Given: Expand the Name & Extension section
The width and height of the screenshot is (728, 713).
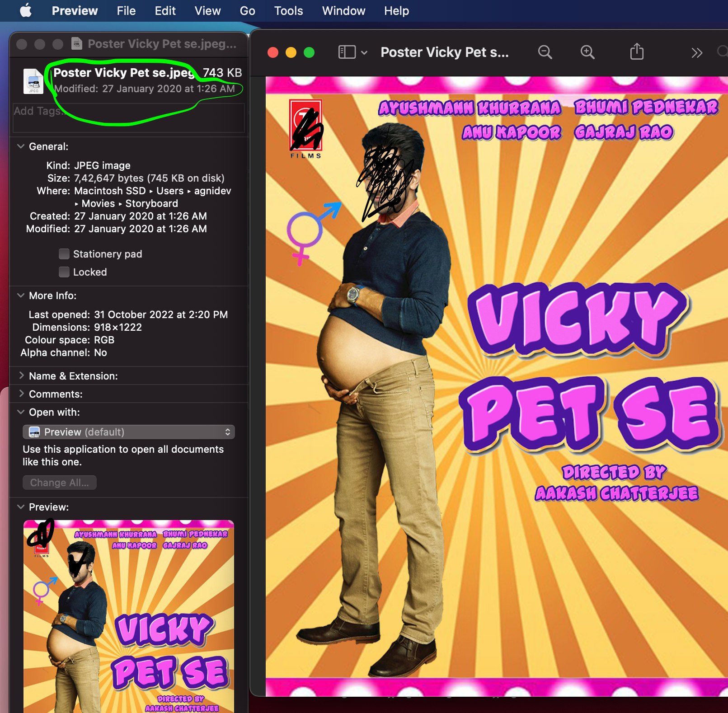Looking at the screenshot, I should (x=21, y=376).
